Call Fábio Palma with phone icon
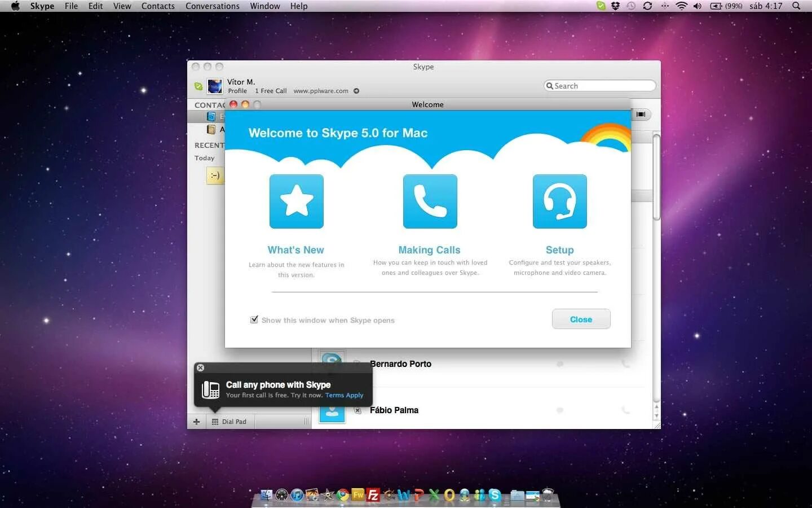Screen dimensions: 812x508 point(625,410)
